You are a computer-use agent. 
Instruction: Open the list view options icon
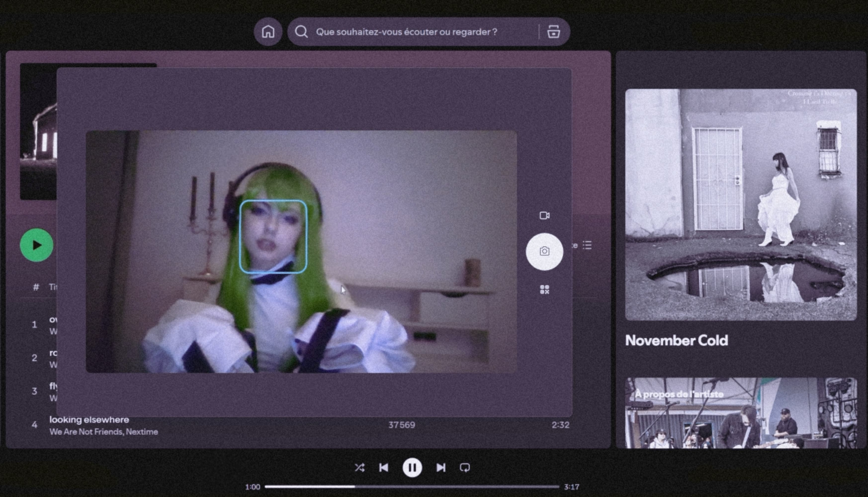pos(587,245)
